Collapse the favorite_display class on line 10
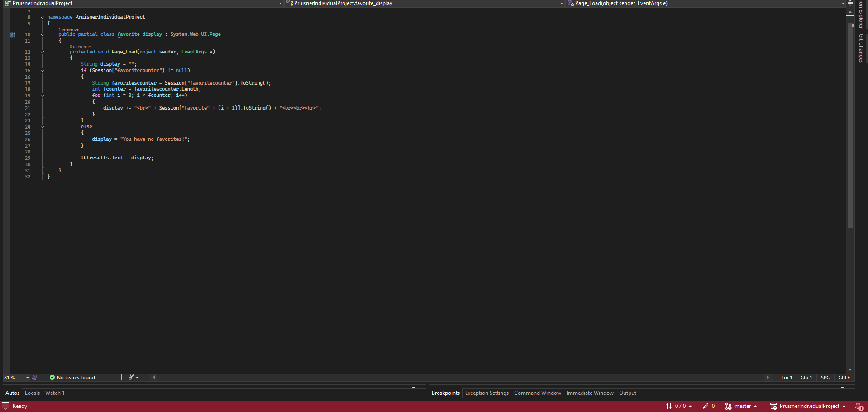The width and height of the screenshot is (868, 412). click(x=42, y=34)
